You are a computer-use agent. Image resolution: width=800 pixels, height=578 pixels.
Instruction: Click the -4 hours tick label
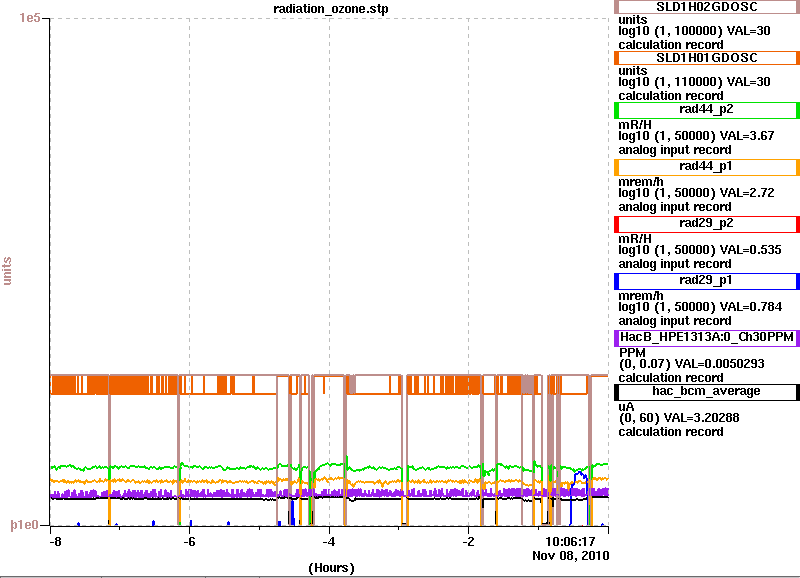click(329, 541)
